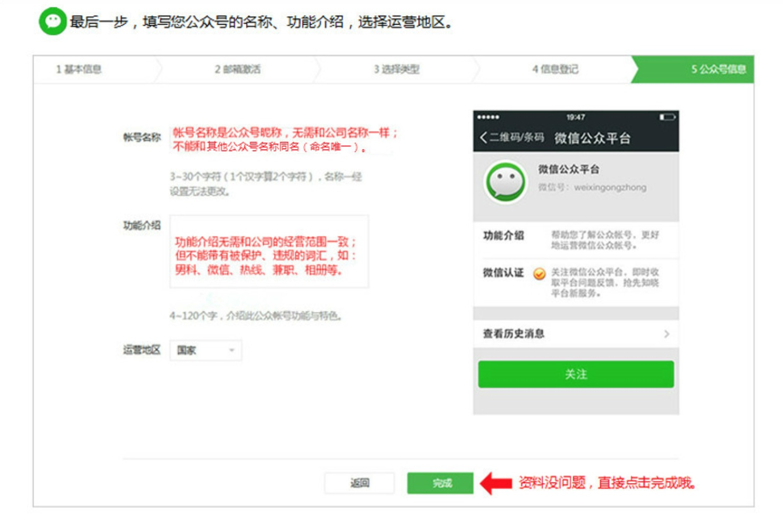
Task: Click the hint text starting with 4~120个字
Action: pos(256,316)
